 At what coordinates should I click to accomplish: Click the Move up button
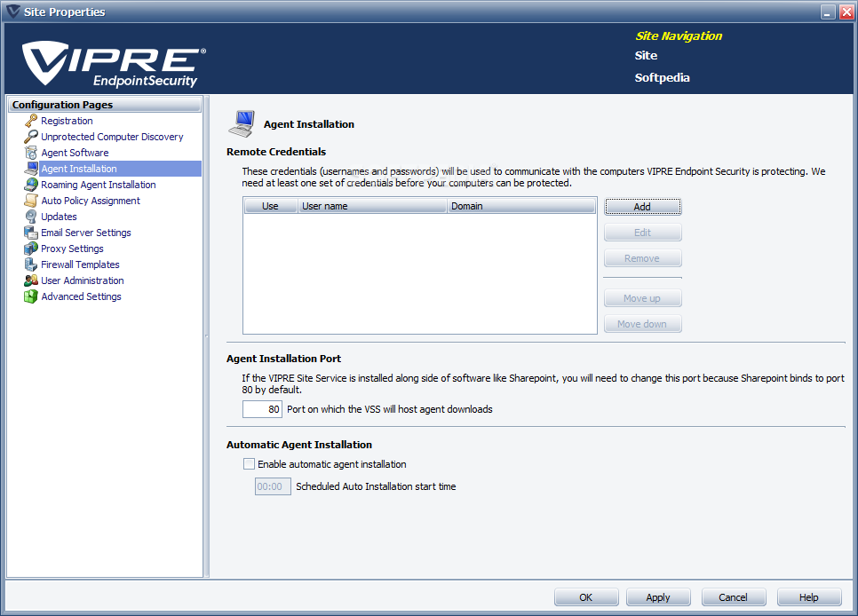[642, 297]
